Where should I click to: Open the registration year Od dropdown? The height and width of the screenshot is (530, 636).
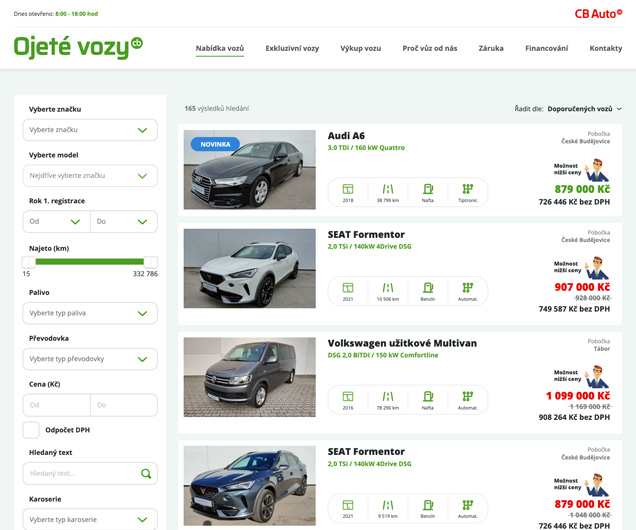(56, 221)
